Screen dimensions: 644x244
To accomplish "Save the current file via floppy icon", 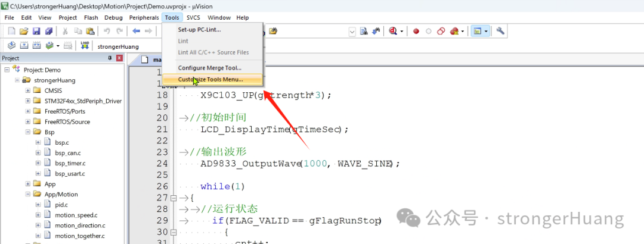I will [36, 31].
